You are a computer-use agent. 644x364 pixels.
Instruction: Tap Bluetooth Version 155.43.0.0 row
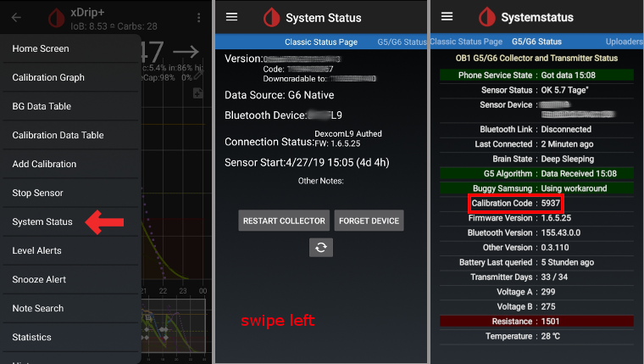click(536, 232)
